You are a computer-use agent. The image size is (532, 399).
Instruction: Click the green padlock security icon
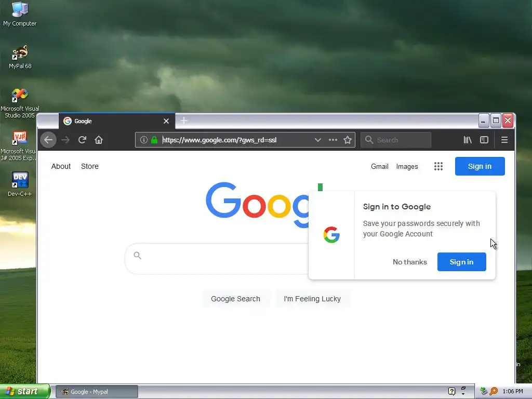[154, 140]
